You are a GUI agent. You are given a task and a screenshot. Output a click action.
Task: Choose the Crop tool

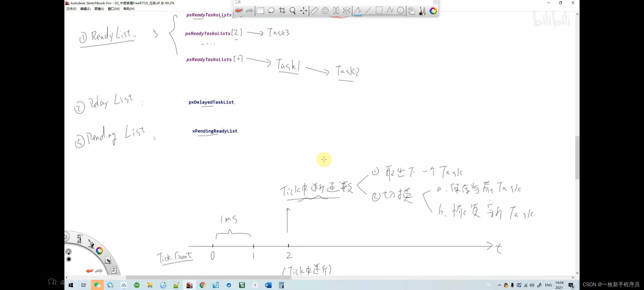(x=282, y=11)
